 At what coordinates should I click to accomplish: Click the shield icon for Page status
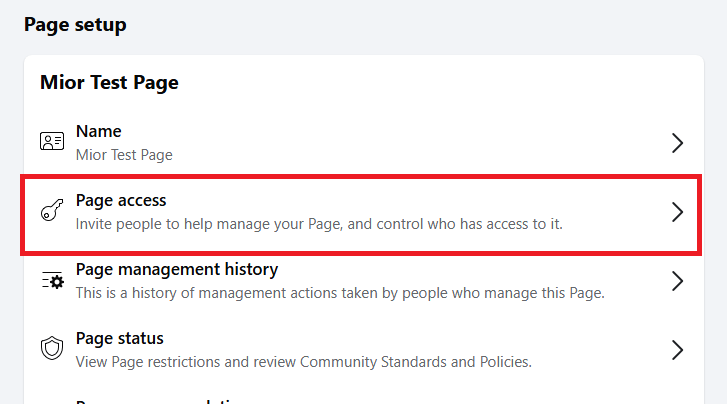[x=52, y=349]
